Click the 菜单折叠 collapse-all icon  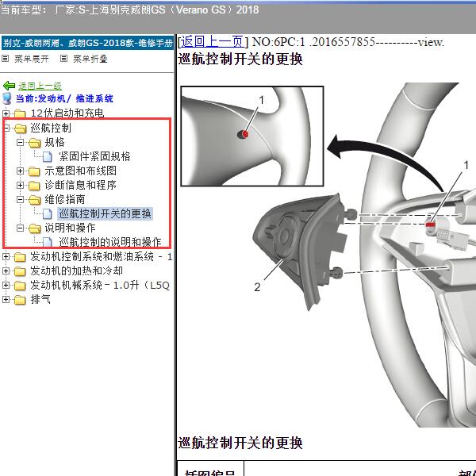pyautogui.click(x=63, y=58)
